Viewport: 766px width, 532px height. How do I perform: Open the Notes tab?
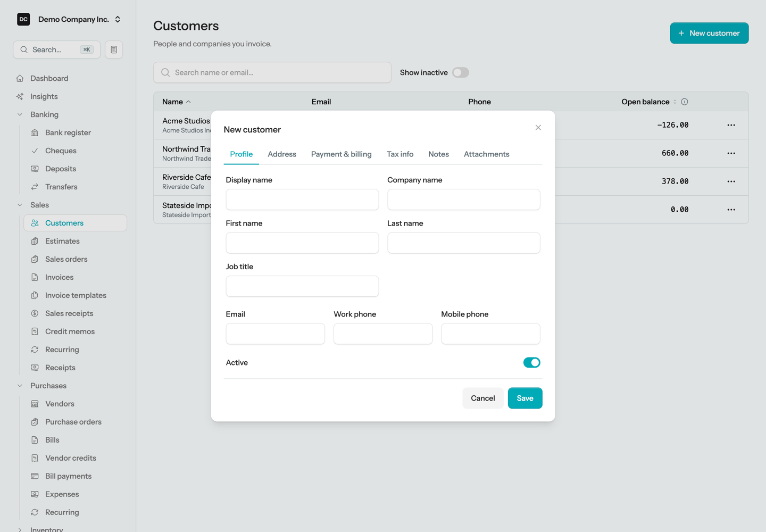[x=439, y=154]
